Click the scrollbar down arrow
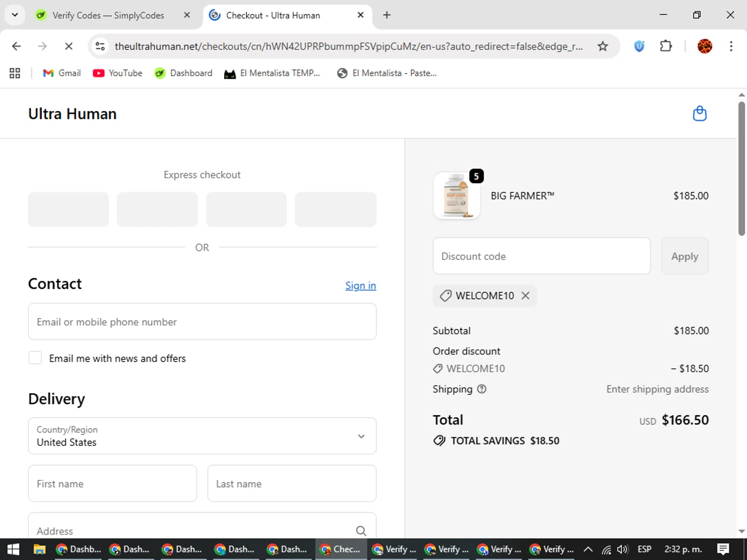Viewport: 747px width, 560px height. 742,531
